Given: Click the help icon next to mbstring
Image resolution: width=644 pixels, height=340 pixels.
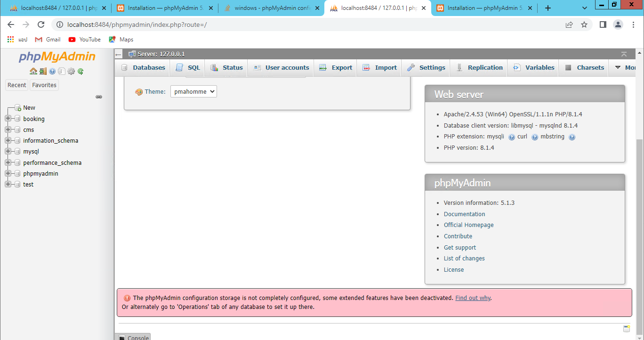Looking at the screenshot, I should tap(572, 137).
